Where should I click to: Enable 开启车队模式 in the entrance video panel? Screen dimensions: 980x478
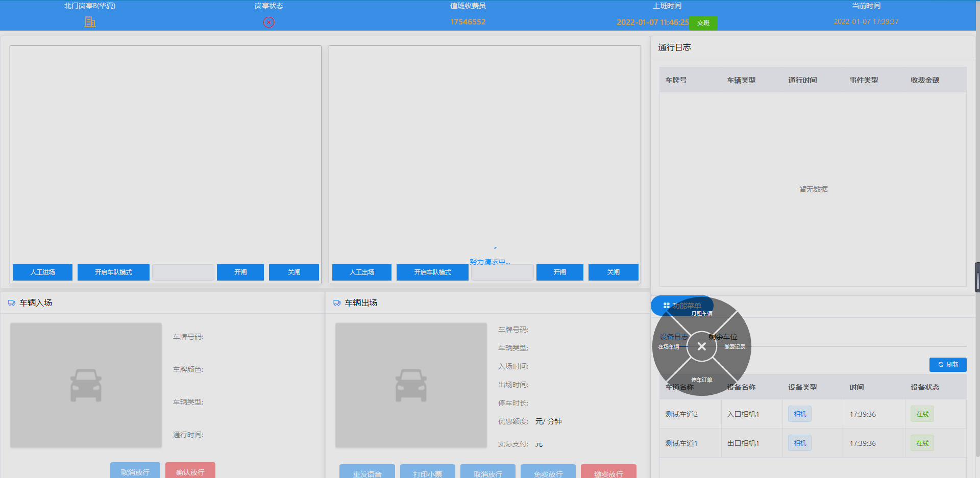pos(113,272)
